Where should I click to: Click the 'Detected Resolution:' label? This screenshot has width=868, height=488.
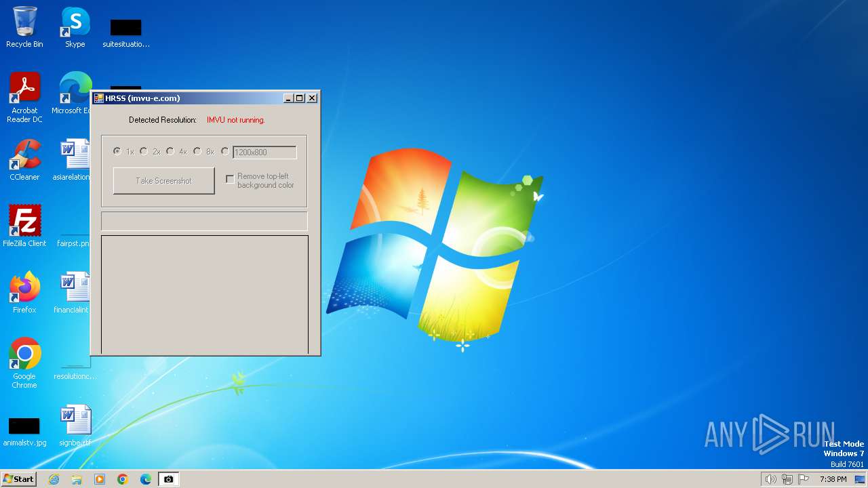pyautogui.click(x=163, y=120)
